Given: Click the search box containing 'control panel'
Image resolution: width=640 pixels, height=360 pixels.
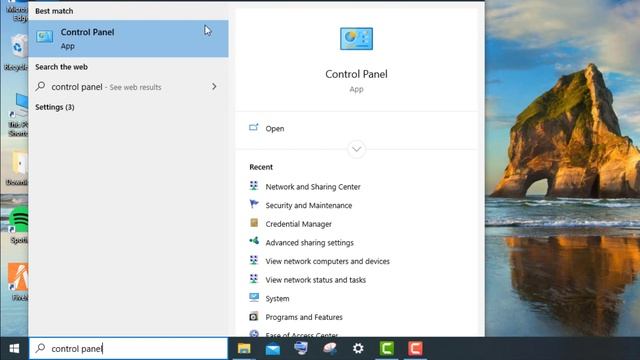Looking at the screenshot, I should 128,348.
